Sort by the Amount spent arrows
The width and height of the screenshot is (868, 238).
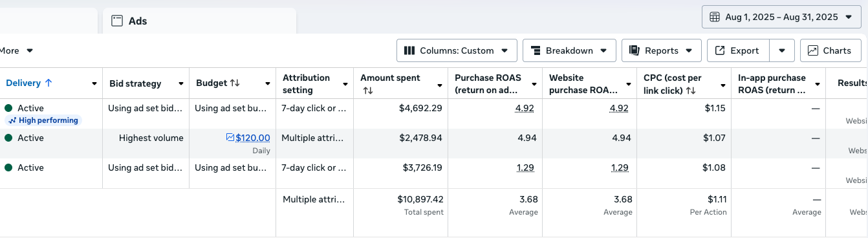368,91
